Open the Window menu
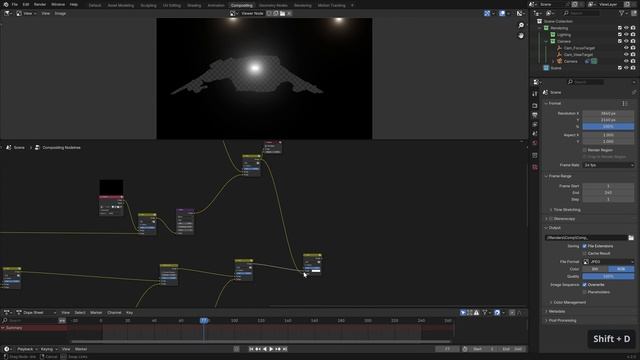 tap(58, 4)
